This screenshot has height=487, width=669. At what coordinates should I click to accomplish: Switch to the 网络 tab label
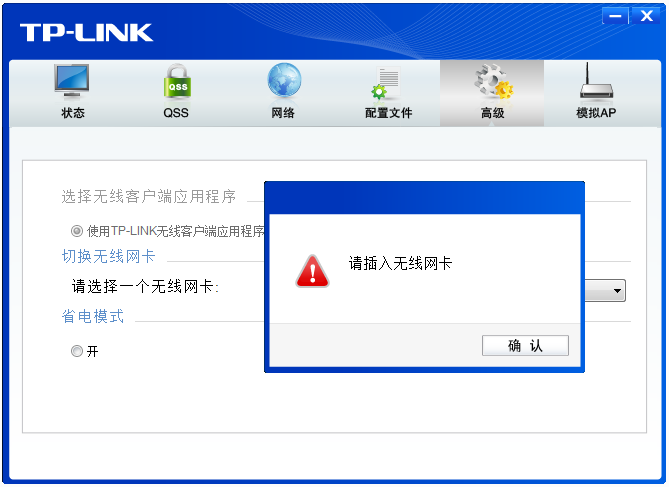point(283,113)
